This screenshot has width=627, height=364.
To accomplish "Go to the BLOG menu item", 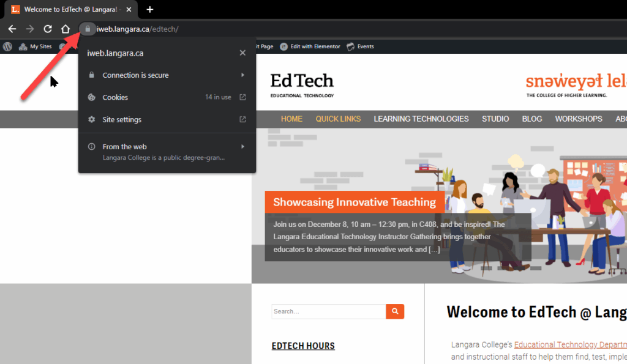I will 531,119.
